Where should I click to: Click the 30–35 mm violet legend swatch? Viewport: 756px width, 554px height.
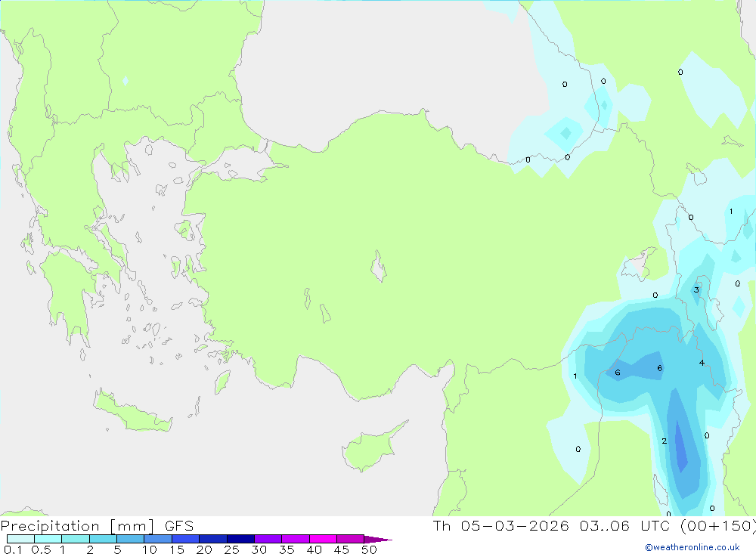click(268, 539)
